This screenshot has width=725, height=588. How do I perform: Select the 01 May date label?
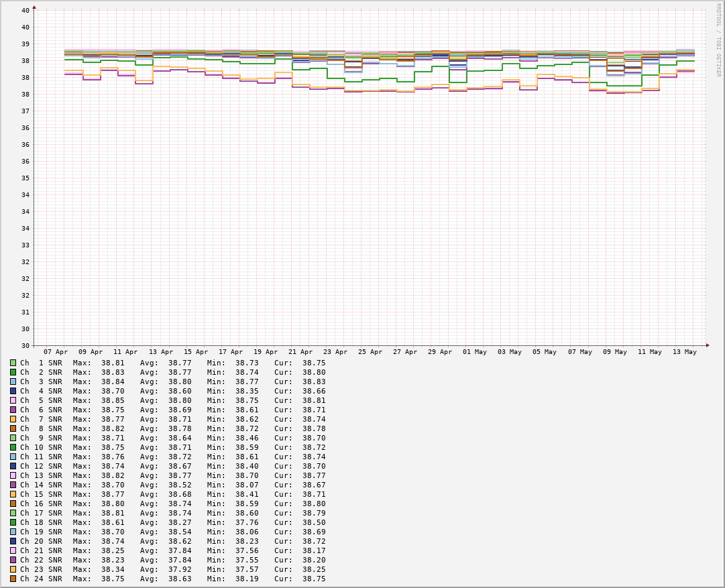tap(475, 352)
